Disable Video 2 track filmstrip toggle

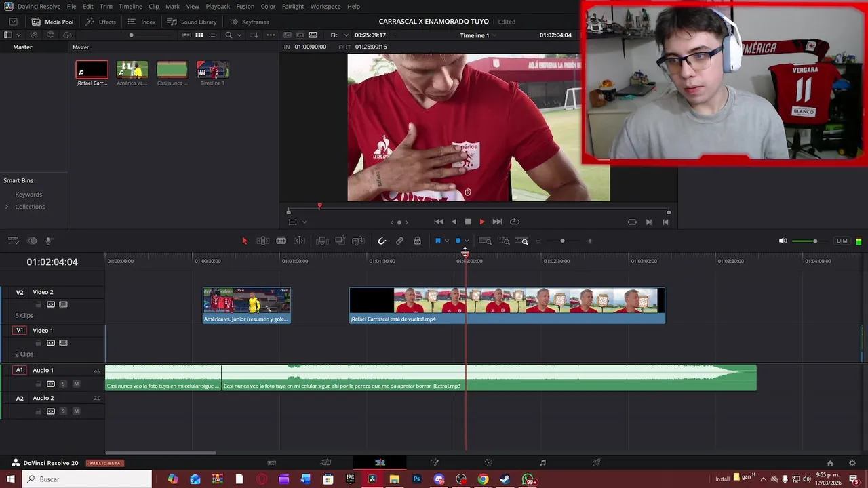(x=63, y=304)
